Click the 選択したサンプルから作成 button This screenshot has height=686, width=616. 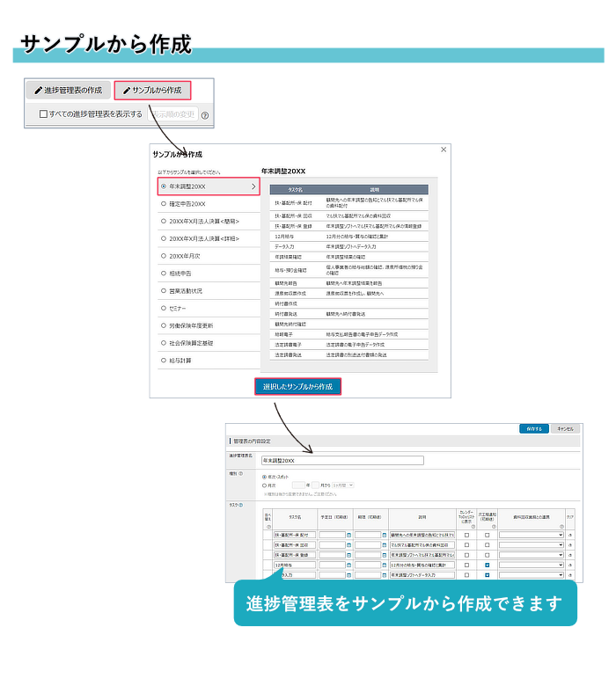pyautogui.click(x=297, y=387)
